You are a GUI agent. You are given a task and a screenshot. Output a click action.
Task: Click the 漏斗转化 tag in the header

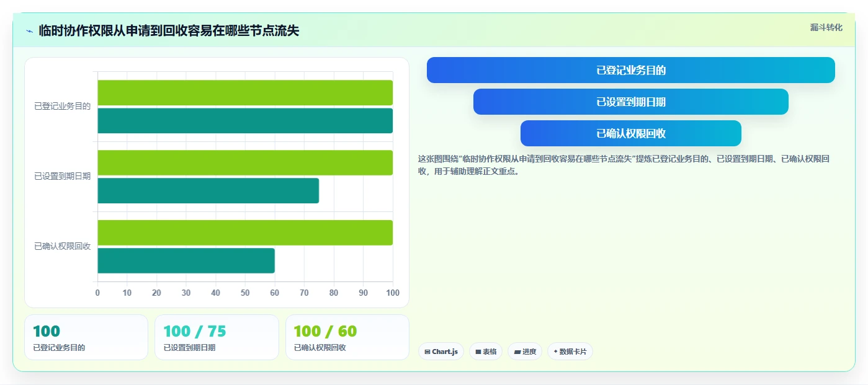click(x=826, y=27)
